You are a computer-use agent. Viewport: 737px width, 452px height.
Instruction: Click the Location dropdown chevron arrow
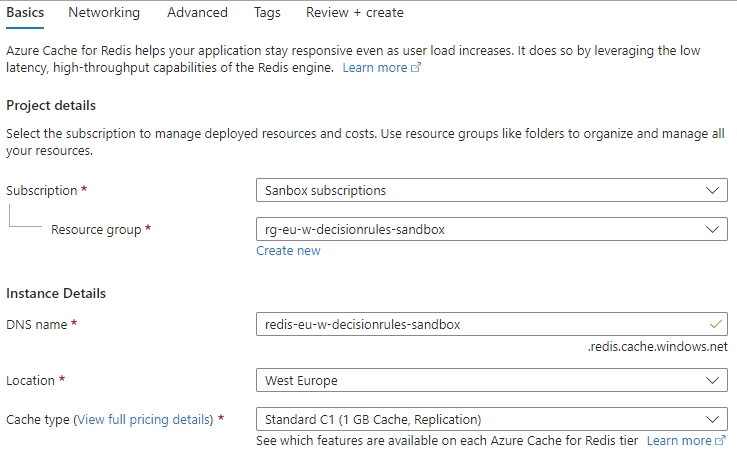[712, 381]
